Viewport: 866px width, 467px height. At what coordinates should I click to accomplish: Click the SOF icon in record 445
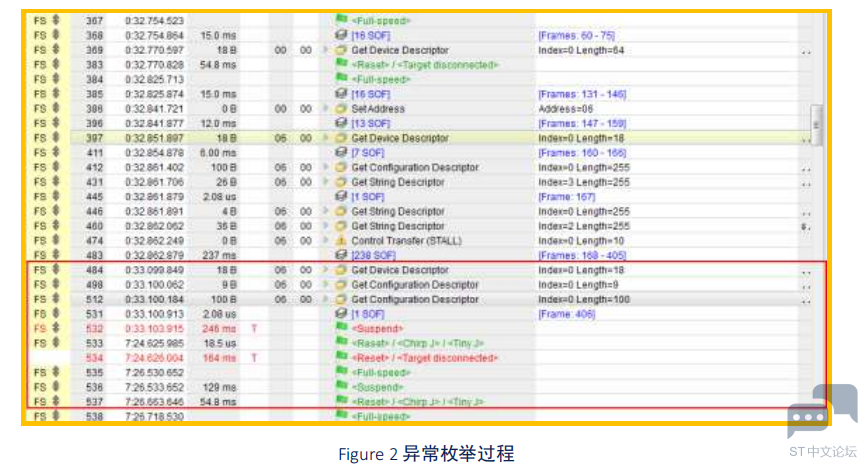(341, 196)
